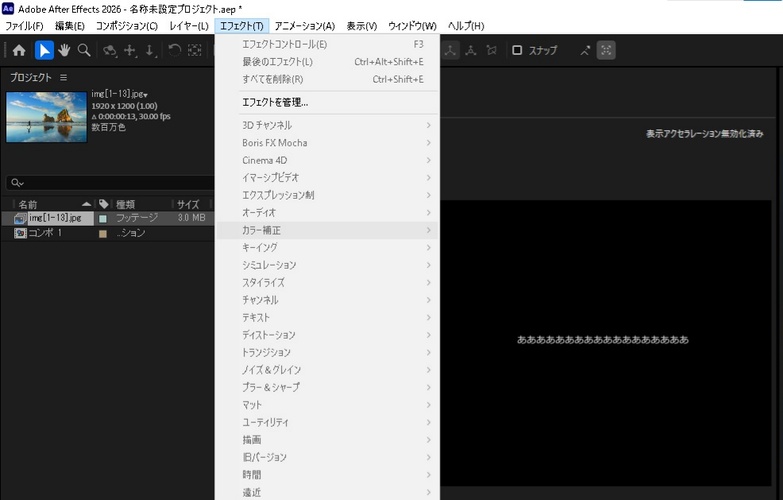Select the Rotation tool
783x500 pixels.
pyautogui.click(x=174, y=50)
